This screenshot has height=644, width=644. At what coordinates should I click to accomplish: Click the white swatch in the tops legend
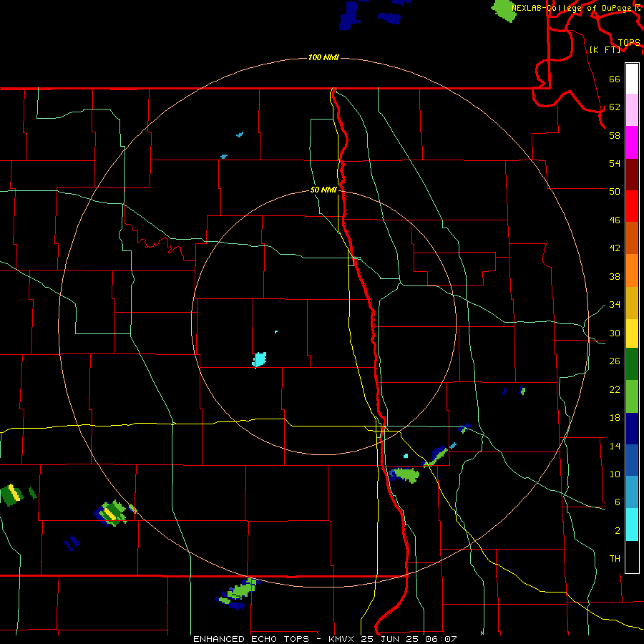pyautogui.click(x=632, y=79)
